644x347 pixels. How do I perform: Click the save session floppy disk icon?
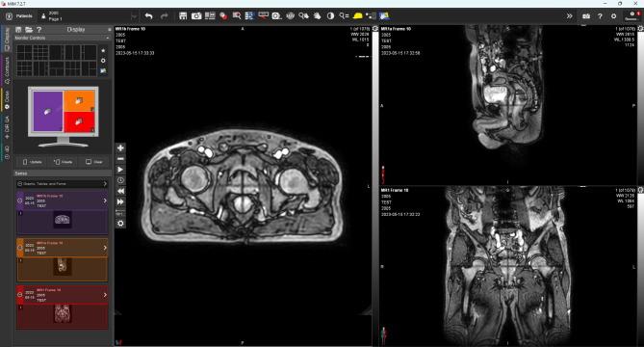click(183, 16)
